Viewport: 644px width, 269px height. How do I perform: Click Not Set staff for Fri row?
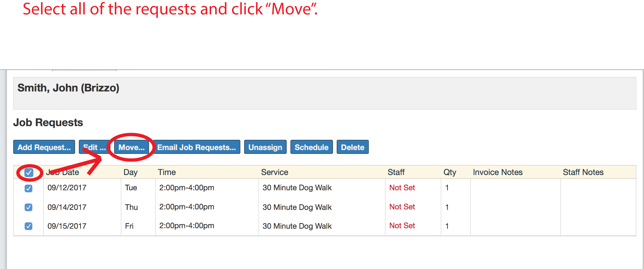[x=402, y=226]
